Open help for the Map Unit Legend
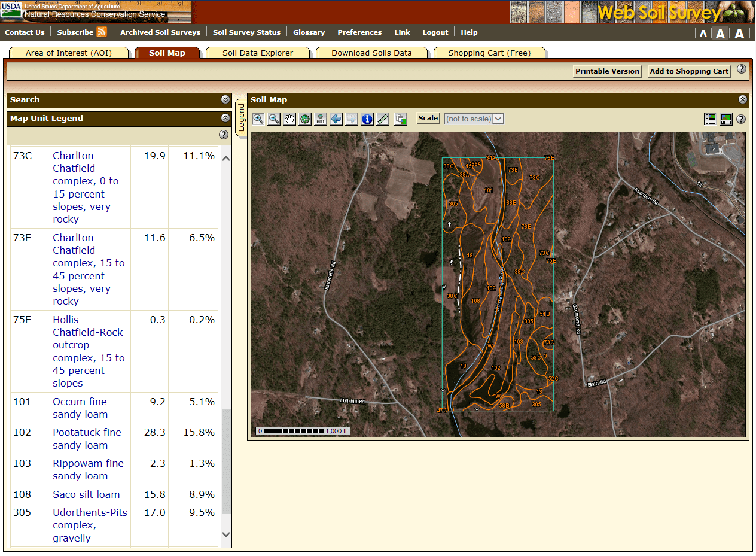This screenshot has width=756, height=556. tap(224, 135)
